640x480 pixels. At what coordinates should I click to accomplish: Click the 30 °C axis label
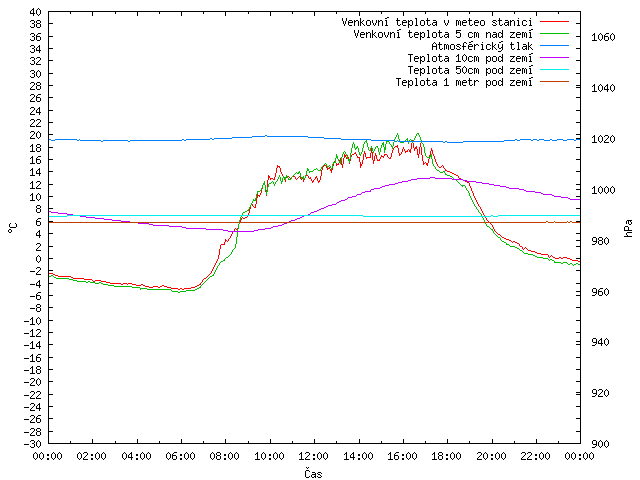[x=36, y=74]
